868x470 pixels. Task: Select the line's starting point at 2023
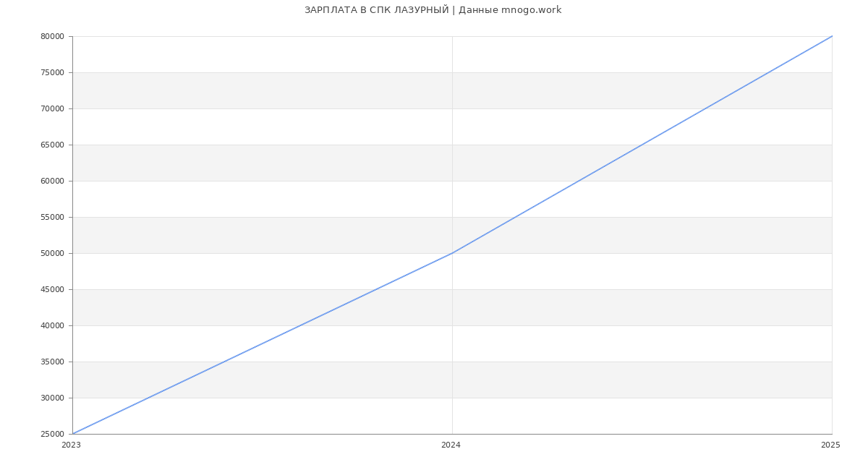(x=73, y=434)
